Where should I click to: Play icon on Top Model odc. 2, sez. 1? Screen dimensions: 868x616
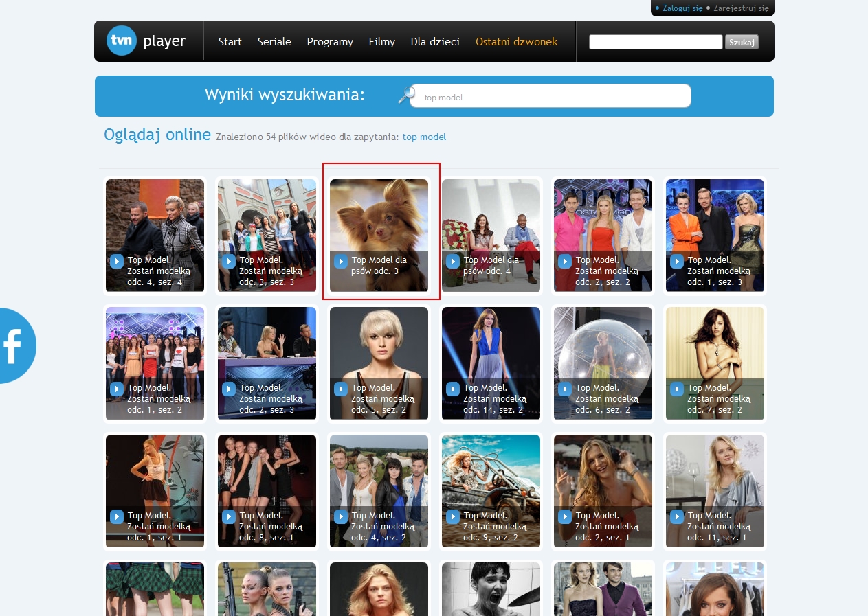(x=564, y=516)
